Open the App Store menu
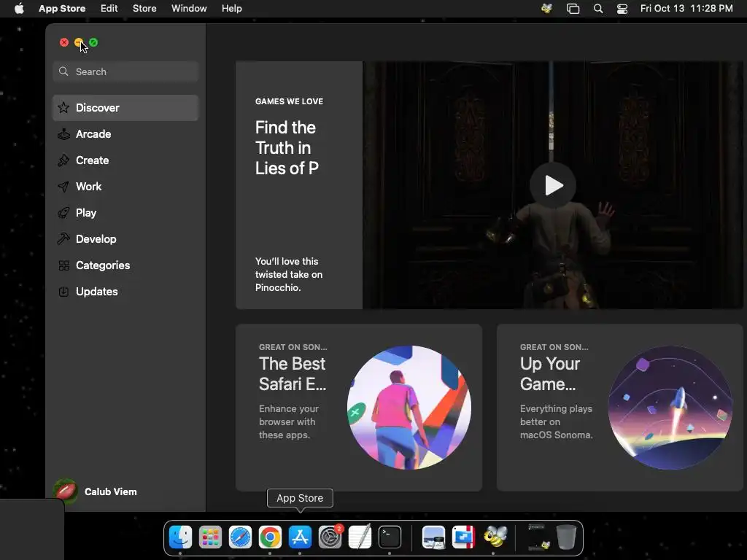 62,9
